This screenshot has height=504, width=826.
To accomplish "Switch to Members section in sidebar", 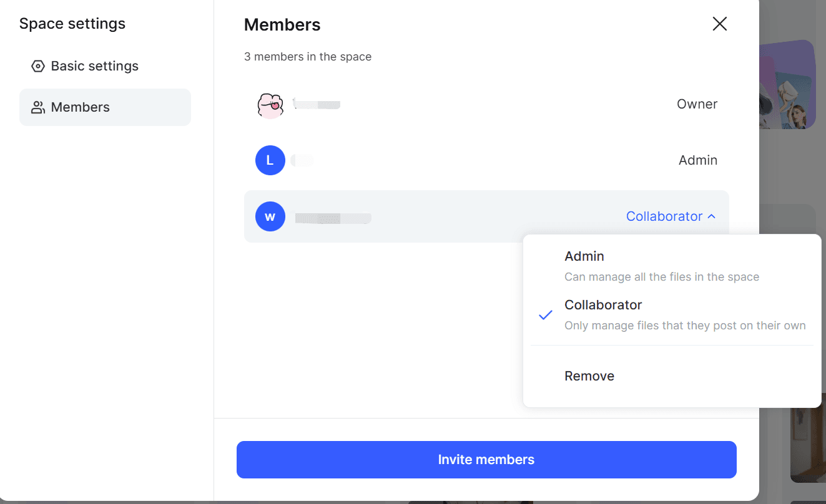I will [105, 107].
